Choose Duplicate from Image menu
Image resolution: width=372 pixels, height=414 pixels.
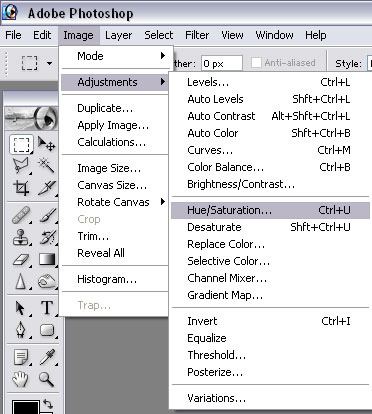(x=115, y=108)
